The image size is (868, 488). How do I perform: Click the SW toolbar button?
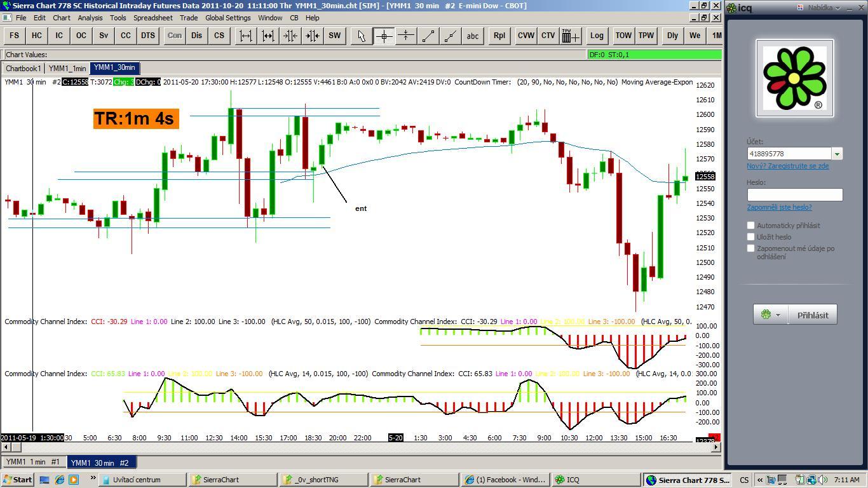click(334, 36)
